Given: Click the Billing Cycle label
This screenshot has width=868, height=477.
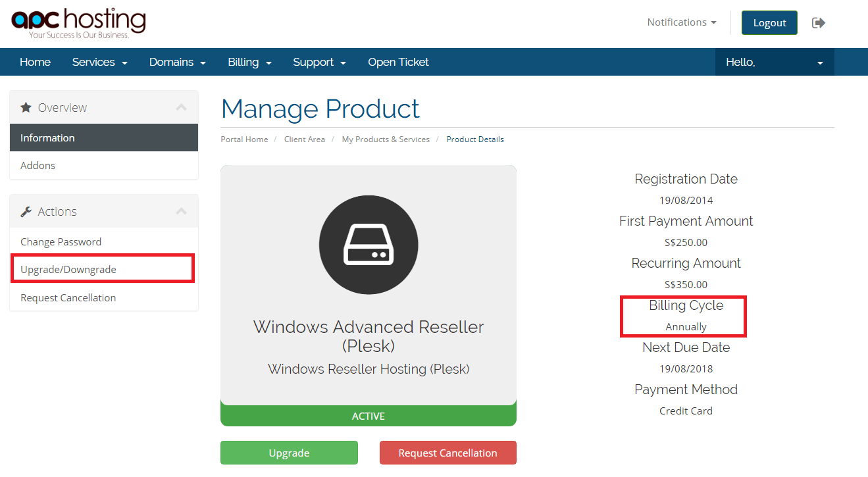Looking at the screenshot, I should [x=686, y=305].
